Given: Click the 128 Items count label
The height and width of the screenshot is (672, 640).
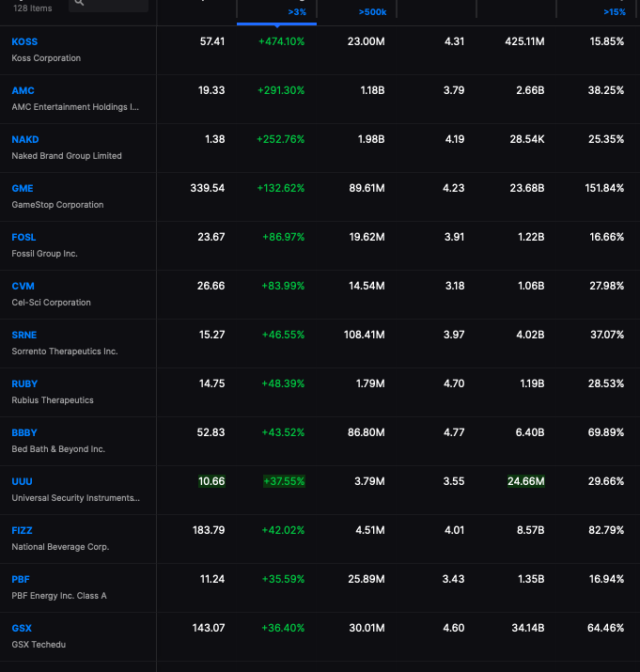Looking at the screenshot, I should click(x=33, y=8).
